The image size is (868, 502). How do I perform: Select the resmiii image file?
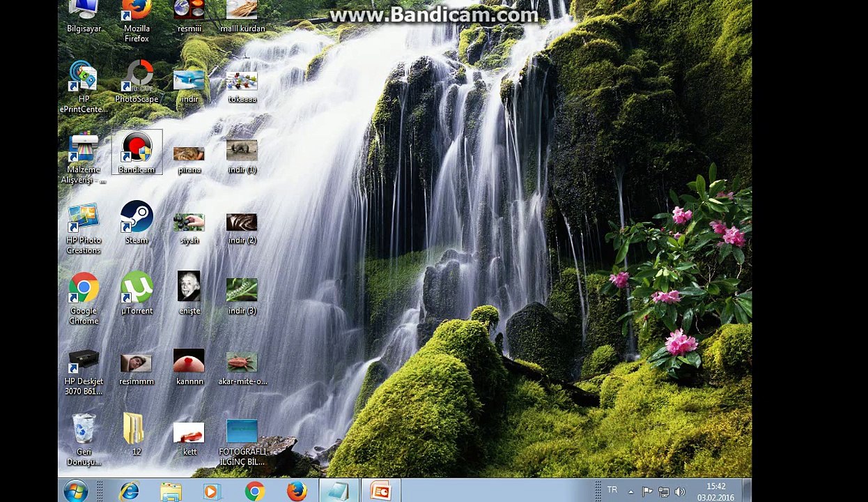189,15
